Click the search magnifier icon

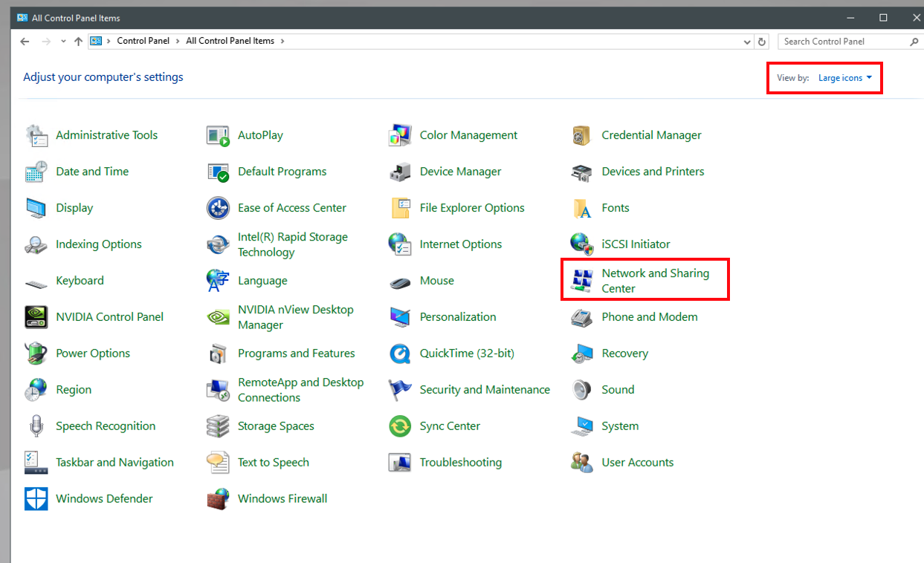915,42
